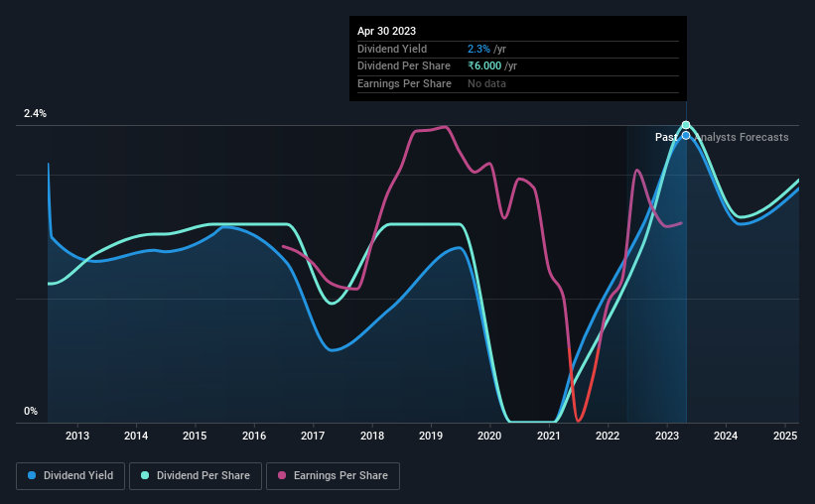Viewport: 815px width, 504px height.
Task: Click the 2019 x-axis label
Action: click(x=431, y=436)
